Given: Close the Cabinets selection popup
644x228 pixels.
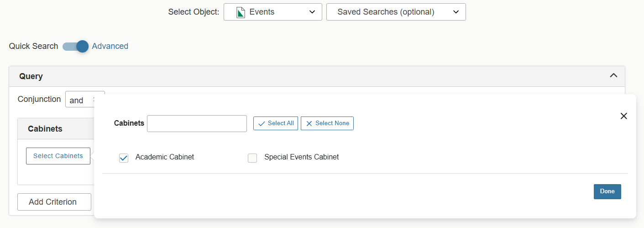Looking at the screenshot, I should [623, 116].
